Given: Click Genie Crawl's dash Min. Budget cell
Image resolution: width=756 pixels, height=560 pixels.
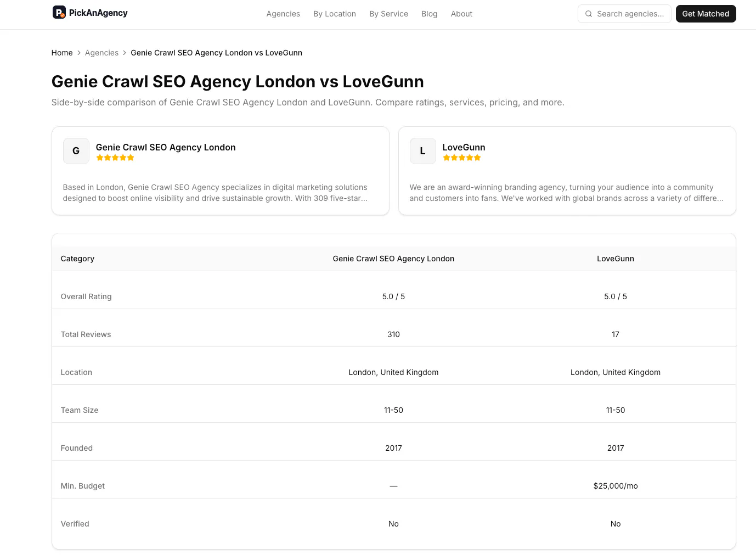Looking at the screenshot, I should click(x=393, y=486).
